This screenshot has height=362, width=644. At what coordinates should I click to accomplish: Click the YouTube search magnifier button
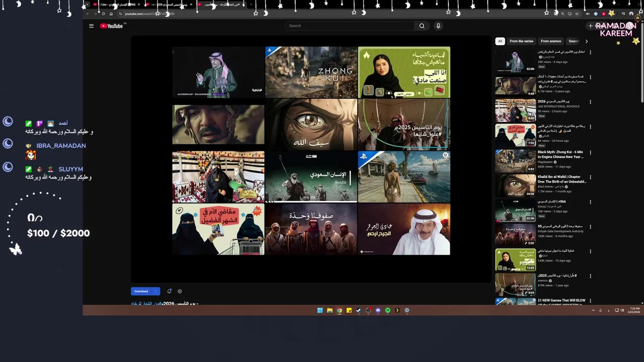pos(422,26)
